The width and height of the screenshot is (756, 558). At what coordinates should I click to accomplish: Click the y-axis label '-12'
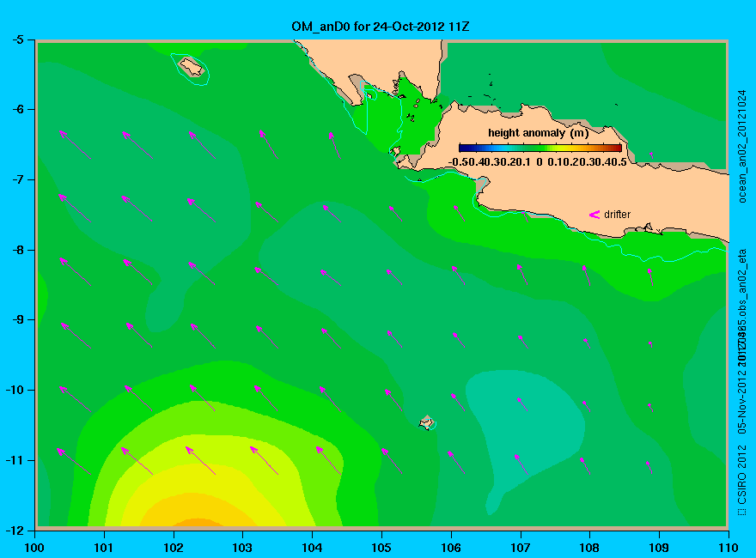click(x=15, y=530)
